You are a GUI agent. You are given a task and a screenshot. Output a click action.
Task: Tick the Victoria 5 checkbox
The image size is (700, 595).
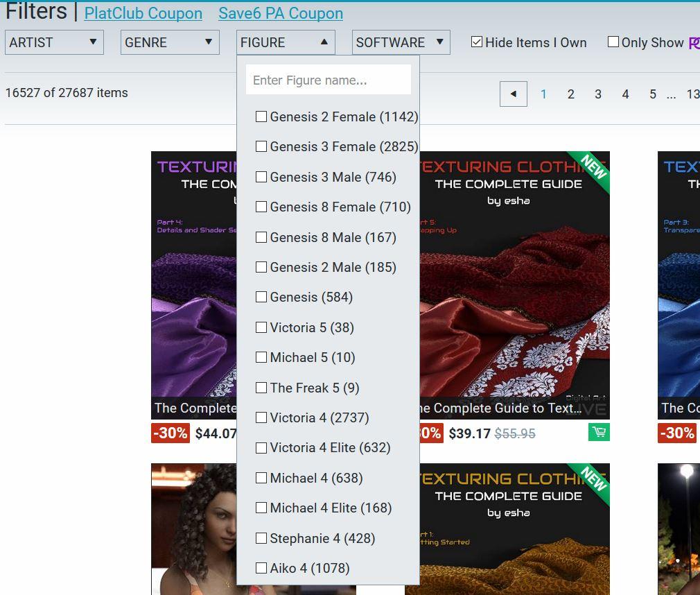point(261,327)
